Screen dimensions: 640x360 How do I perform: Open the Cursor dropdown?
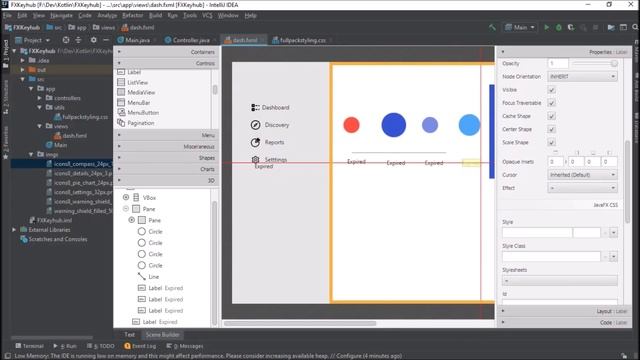click(582, 175)
